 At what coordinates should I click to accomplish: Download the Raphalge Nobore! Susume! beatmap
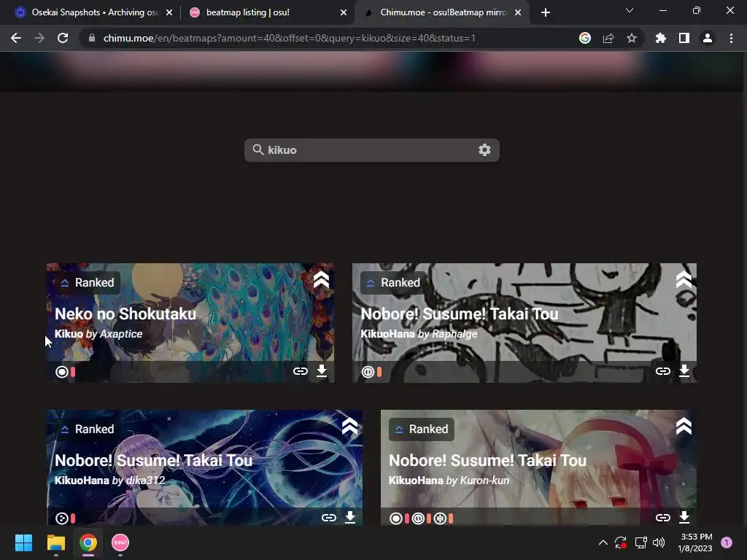point(684,371)
